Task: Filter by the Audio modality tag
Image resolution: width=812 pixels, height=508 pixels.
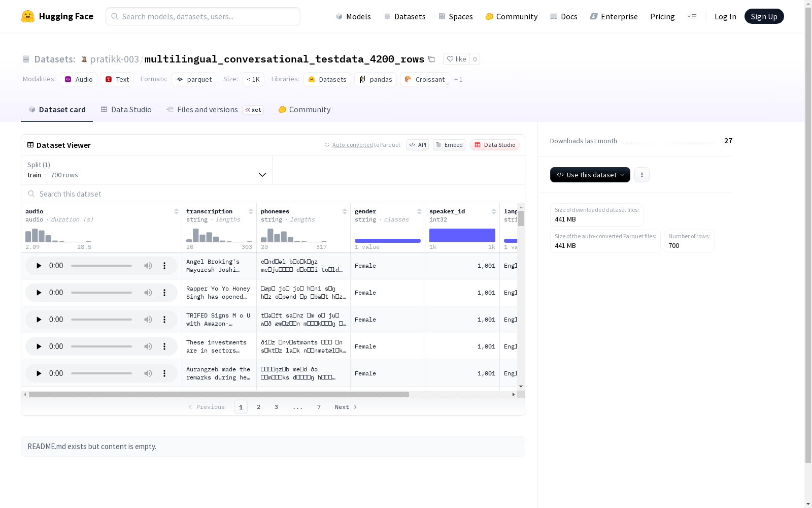Action: pos(79,79)
